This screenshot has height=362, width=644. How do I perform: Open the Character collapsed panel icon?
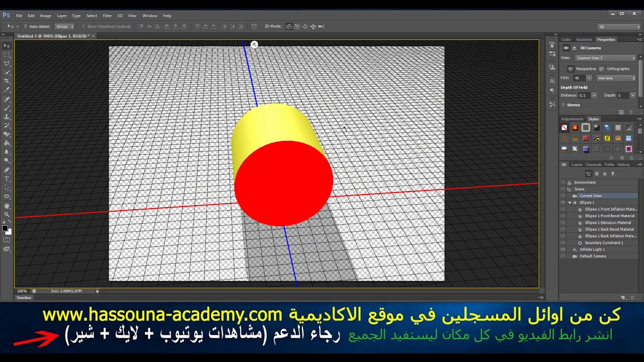(552, 81)
